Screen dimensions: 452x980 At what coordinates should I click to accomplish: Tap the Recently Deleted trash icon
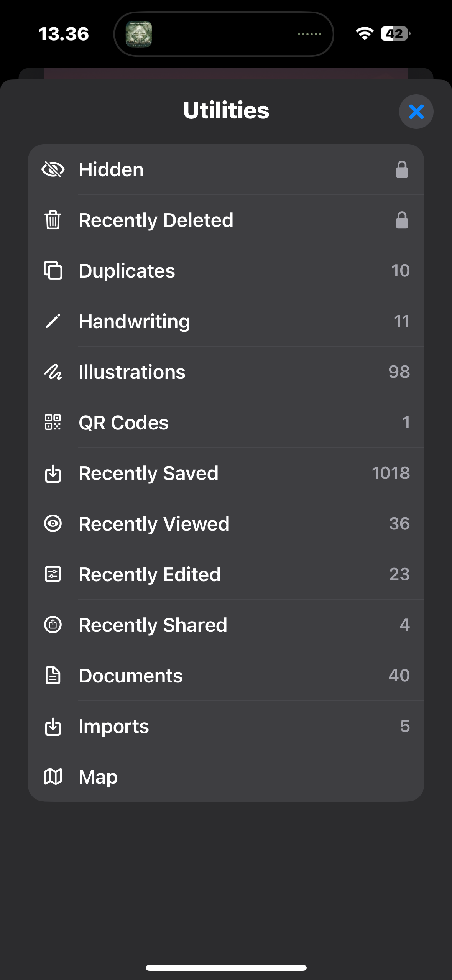tap(53, 220)
